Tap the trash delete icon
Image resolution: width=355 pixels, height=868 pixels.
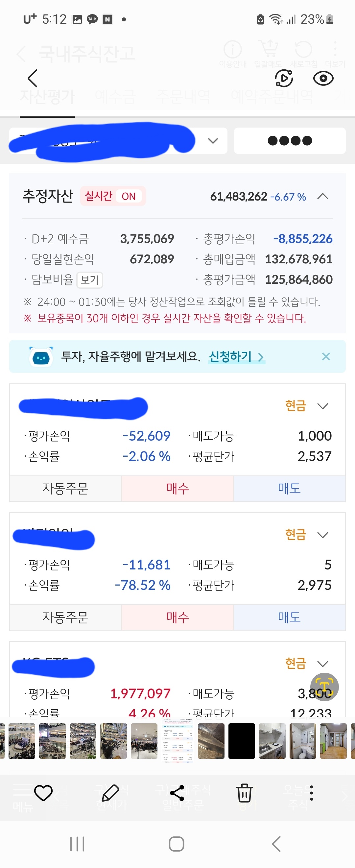pos(244,793)
